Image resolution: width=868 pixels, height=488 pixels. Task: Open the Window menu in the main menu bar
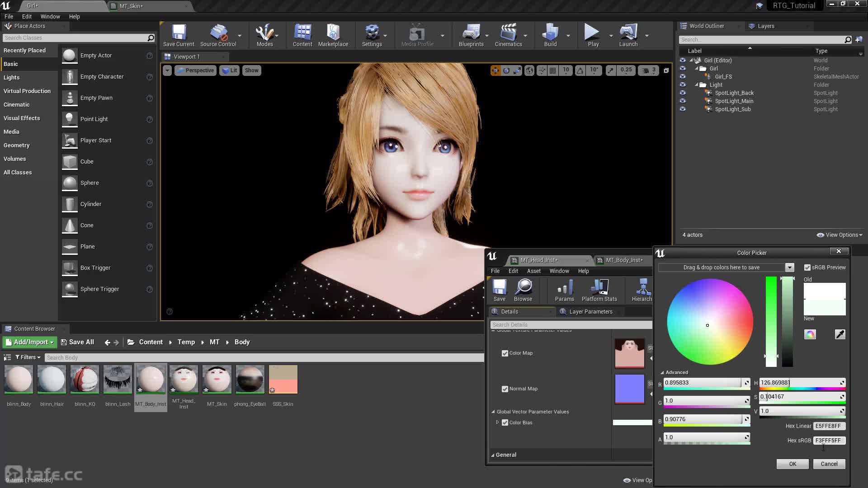(50, 16)
